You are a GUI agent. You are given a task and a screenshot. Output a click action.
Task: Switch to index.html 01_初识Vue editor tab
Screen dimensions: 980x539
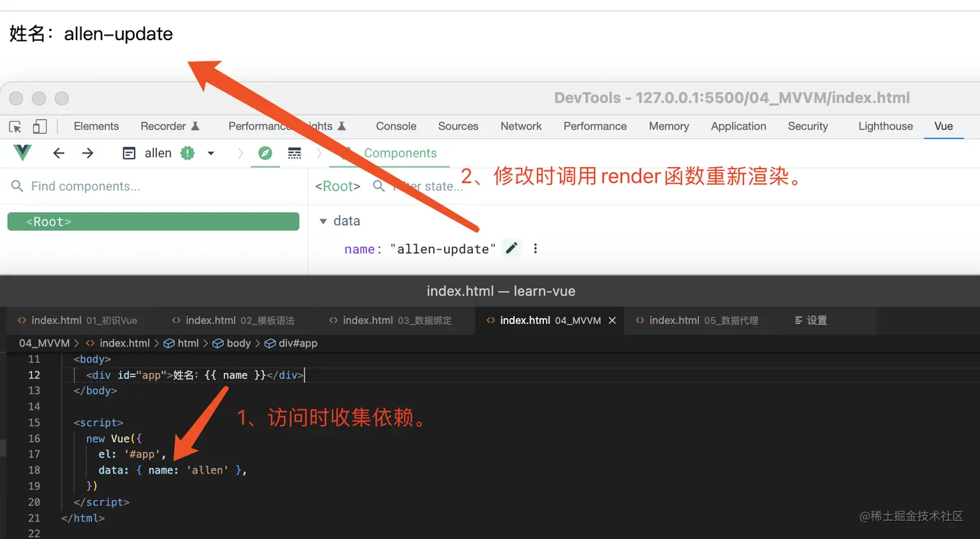click(84, 321)
